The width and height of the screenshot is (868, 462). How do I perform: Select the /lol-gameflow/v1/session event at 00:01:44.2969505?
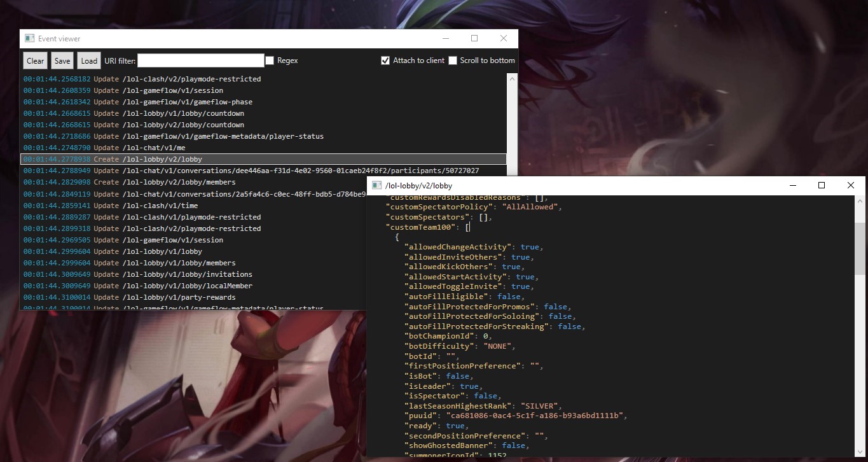pyautogui.click(x=194, y=240)
